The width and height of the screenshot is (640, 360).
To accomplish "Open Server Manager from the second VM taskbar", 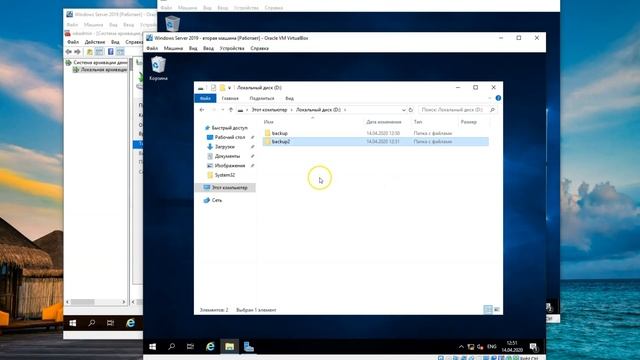I will [x=249, y=347].
